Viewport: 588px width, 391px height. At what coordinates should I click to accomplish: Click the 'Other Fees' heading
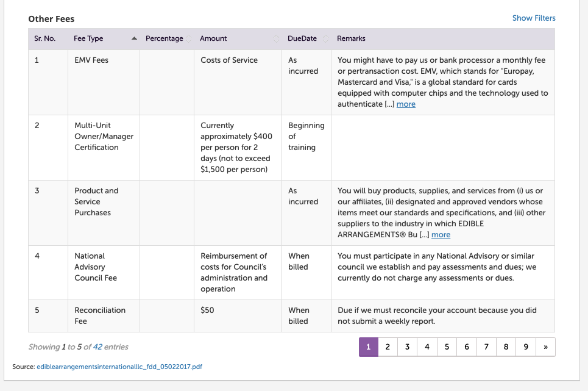coord(51,19)
